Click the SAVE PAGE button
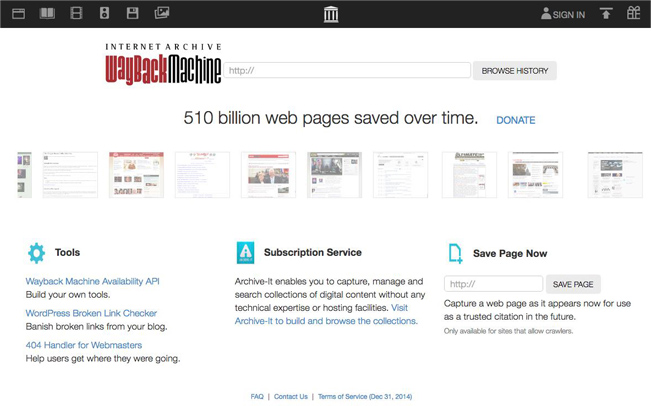 pyautogui.click(x=573, y=284)
